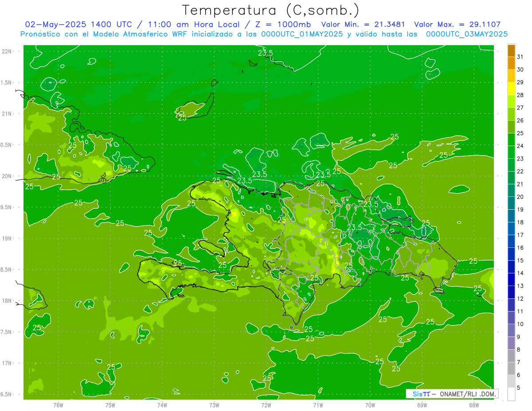The image size is (532, 411).
Task: Pick the dark orange swatch above 31
Action: [511, 51]
